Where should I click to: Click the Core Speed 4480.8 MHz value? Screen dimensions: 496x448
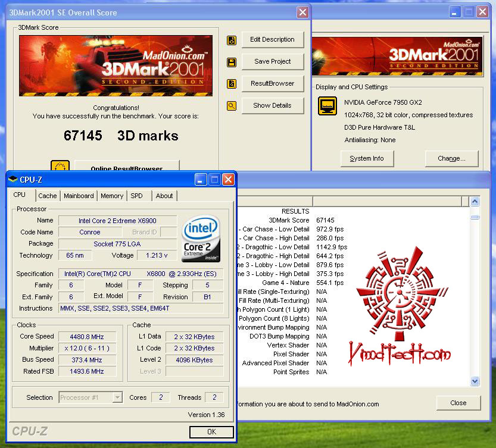click(87, 337)
